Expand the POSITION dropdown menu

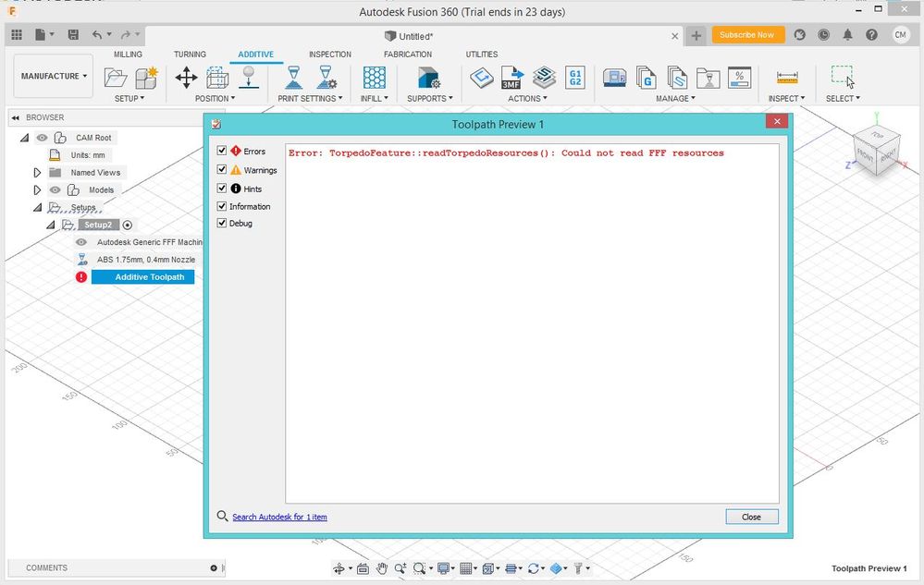point(215,98)
